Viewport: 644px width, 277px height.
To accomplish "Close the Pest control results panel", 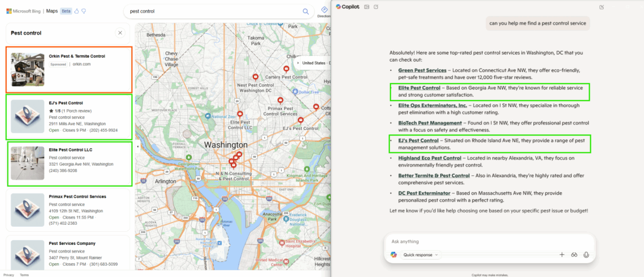I will coord(120,33).
